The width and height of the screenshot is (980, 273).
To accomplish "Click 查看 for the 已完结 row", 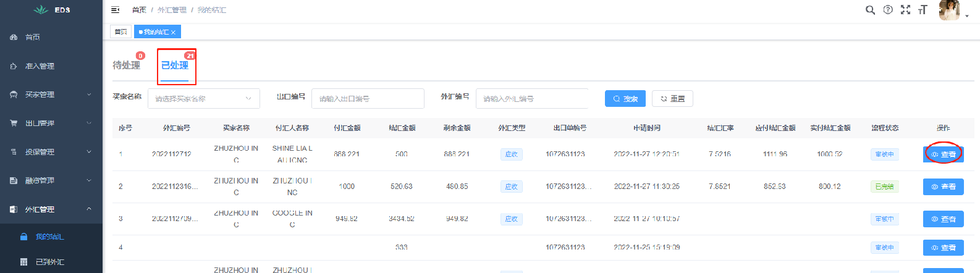I will 944,187.
